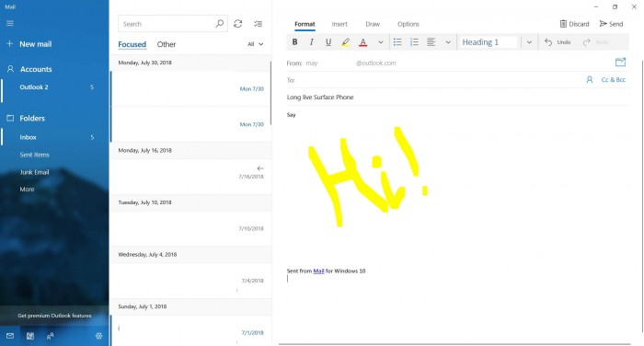Open the All filter dropdown
Viewport: 644px width, 346px height.
pos(255,44)
